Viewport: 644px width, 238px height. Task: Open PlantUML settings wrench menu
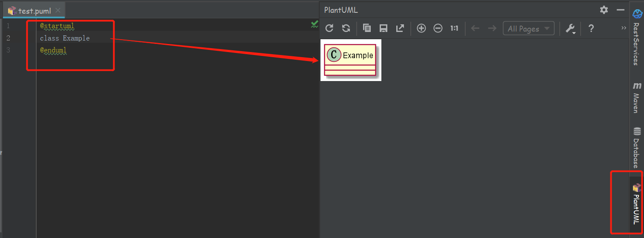570,29
